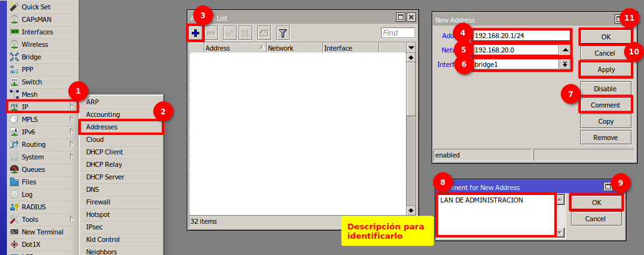Collapse the Network field with the up arrow

pyautogui.click(x=565, y=50)
